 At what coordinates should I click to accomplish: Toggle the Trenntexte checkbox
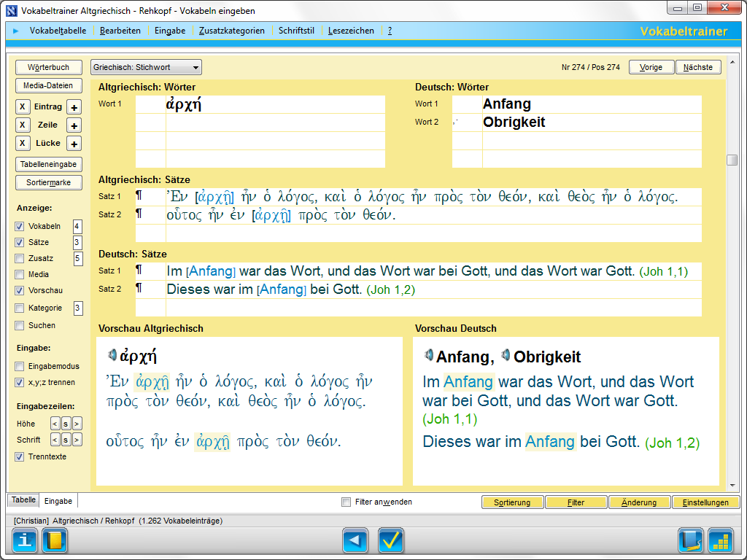[20, 456]
